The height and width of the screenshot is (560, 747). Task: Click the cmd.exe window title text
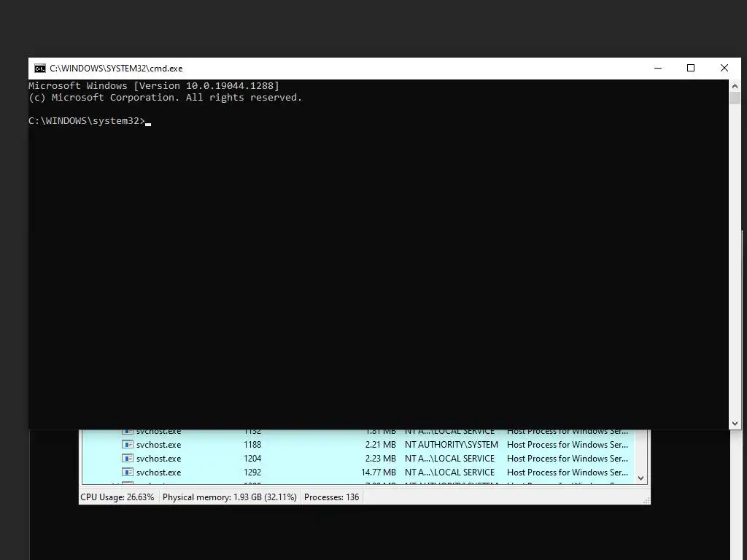[116, 69]
